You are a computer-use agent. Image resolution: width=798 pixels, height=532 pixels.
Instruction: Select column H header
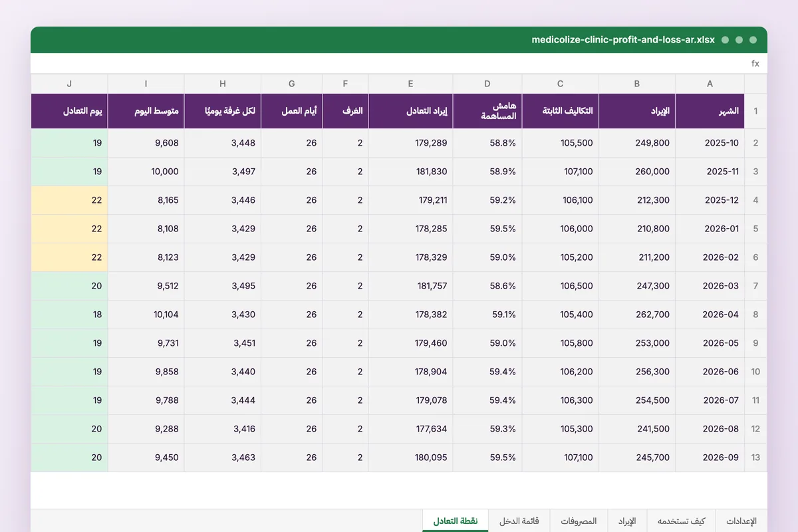tap(223, 84)
